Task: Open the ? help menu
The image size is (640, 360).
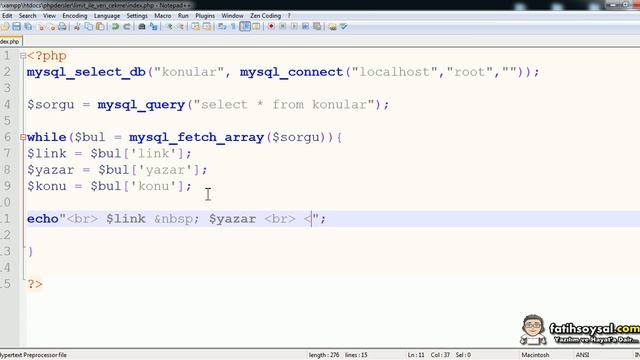Action: click(x=289, y=16)
